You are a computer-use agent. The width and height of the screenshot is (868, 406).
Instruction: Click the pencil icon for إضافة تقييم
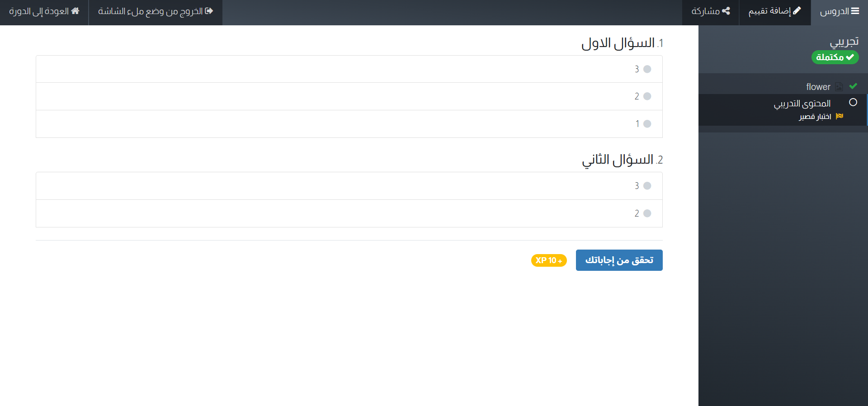click(x=797, y=11)
